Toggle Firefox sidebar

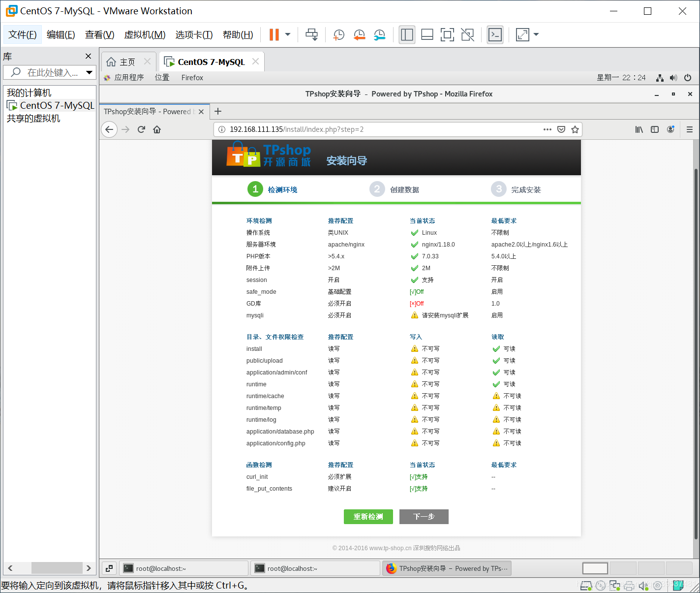click(655, 129)
